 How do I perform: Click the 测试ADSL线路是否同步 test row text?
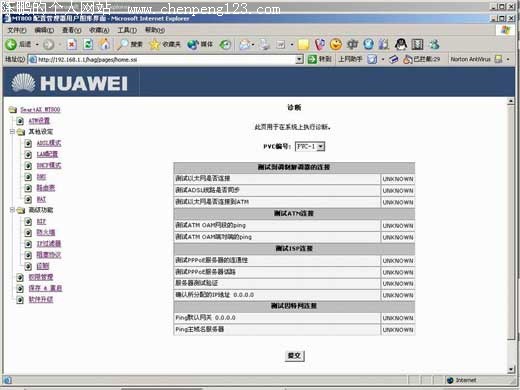pyautogui.click(x=207, y=190)
